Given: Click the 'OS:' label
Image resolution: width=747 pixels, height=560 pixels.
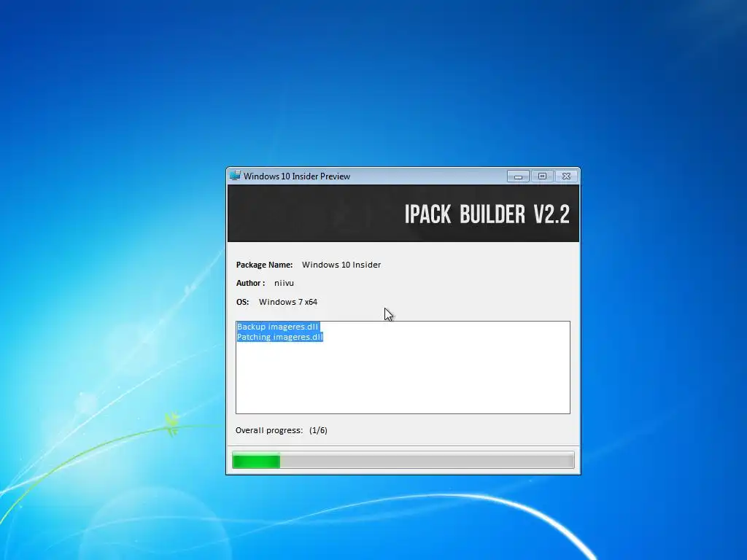Looking at the screenshot, I should [x=242, y=302].
